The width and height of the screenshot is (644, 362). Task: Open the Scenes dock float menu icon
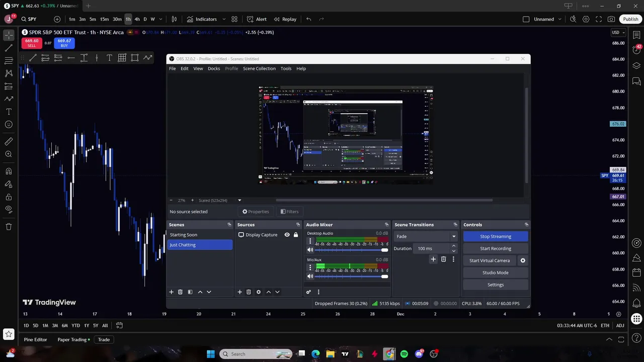pyautogui.click(x=229, y=225)
